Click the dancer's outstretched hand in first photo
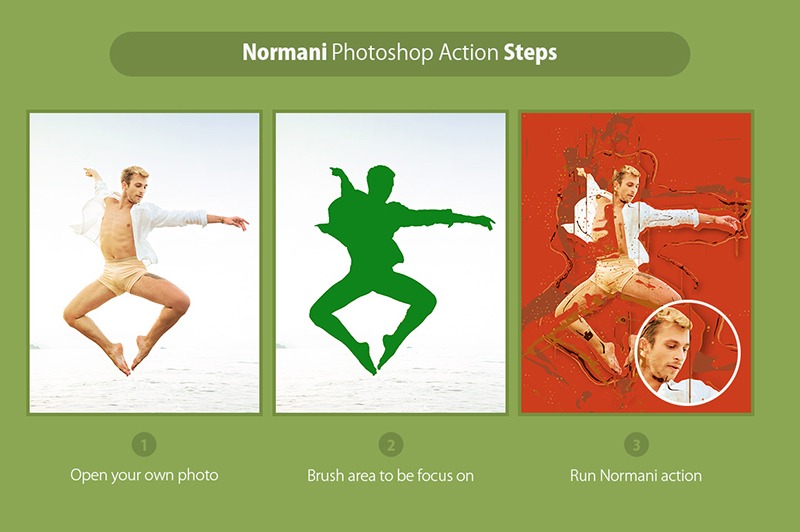The width and height of the screenshot is (800, 532). [x=237, y=222]
